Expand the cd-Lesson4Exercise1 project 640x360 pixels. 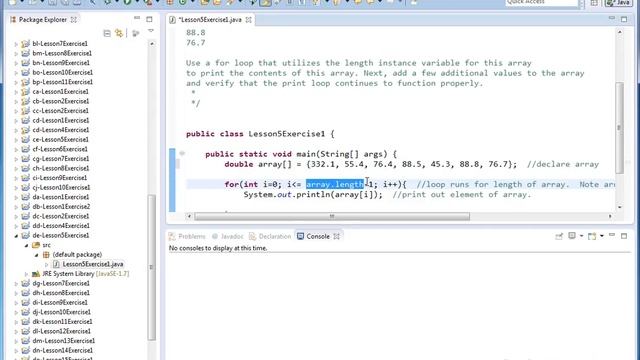pyautogui.click(x=16, y=130)
